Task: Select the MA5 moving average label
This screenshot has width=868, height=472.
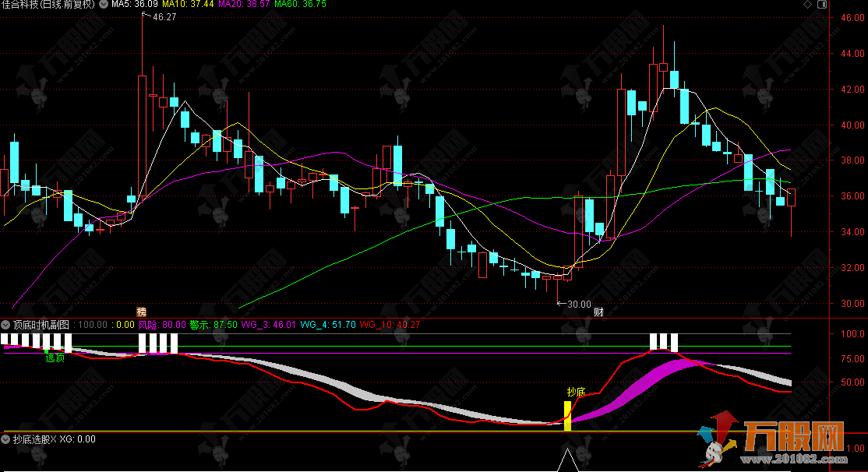Action: tap(132, 5)
